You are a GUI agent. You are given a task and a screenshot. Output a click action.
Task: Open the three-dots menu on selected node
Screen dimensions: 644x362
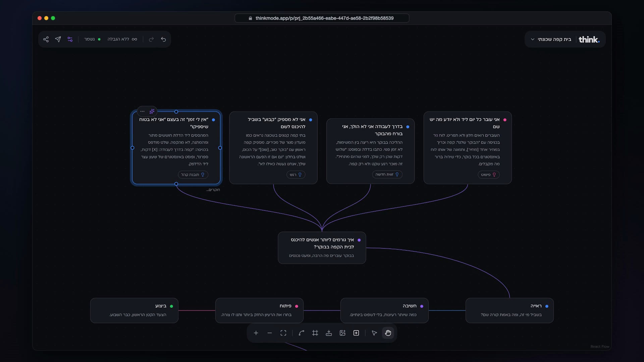[x=143, y=111]
